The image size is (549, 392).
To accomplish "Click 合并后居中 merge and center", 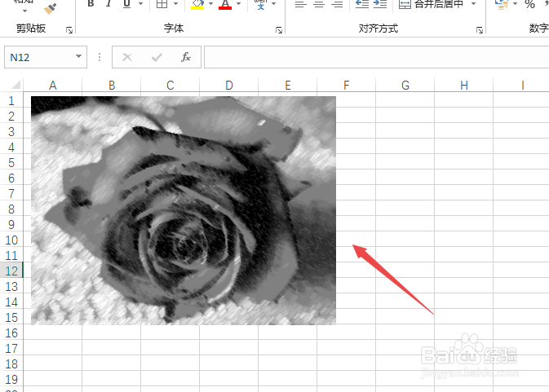I will [x=431, y=4].
